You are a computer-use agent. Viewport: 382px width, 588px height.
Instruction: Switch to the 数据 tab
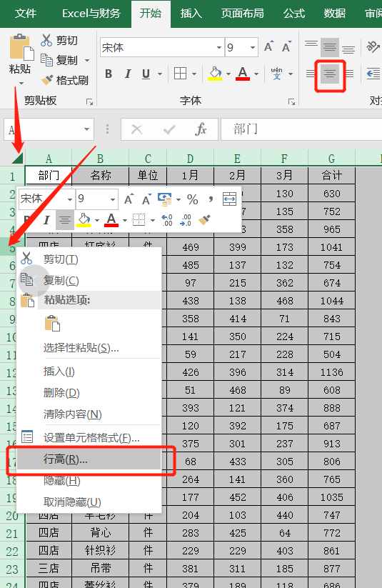334,14
